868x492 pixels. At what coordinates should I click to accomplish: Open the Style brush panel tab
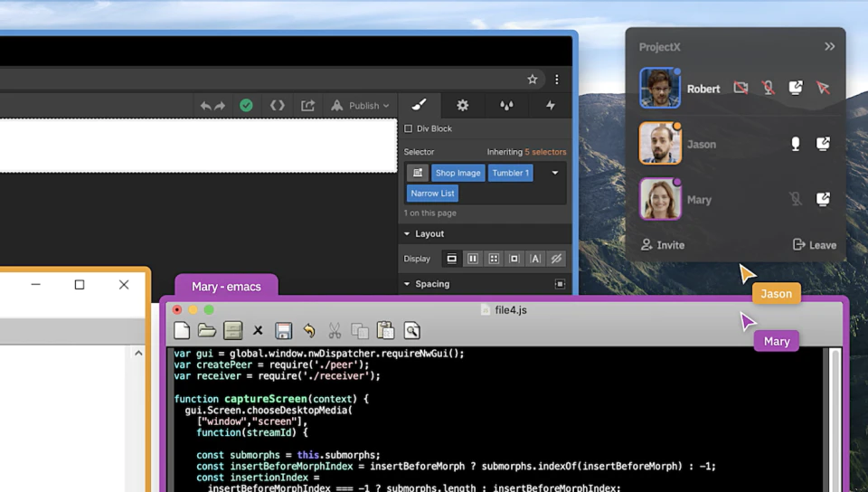419,105
